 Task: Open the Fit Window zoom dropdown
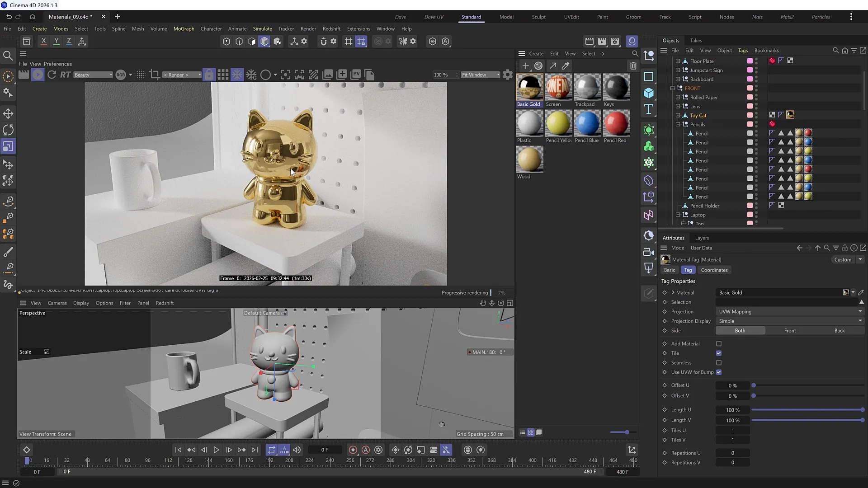[480, 75]
